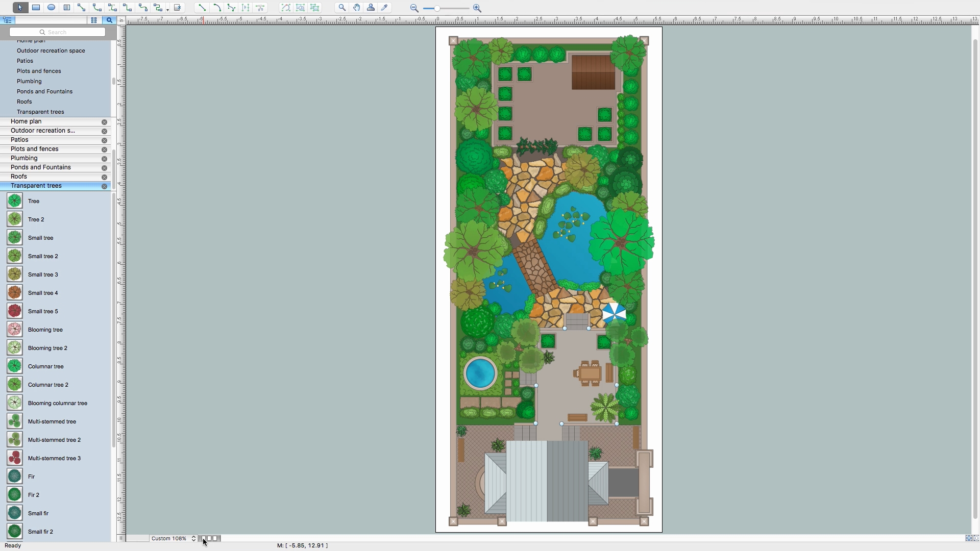
Task: Activate the Hand pan tool
Action: tap(356, 8)
